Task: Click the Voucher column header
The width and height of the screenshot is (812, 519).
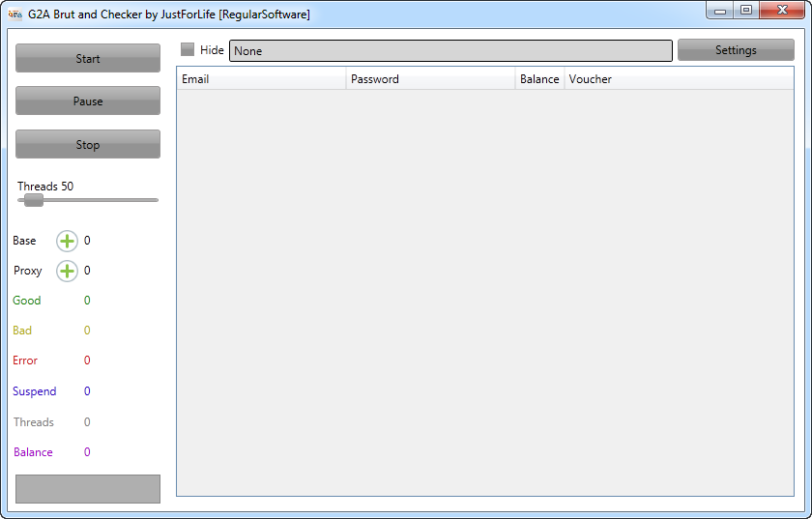Action: pos(679,78)
